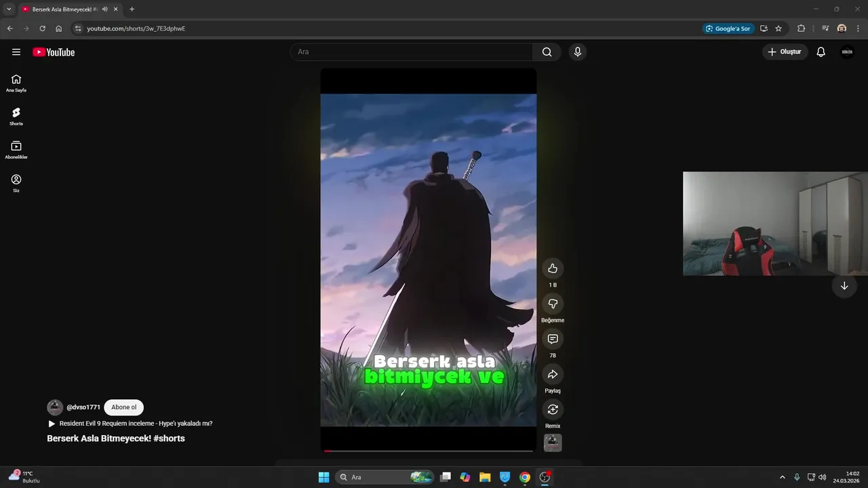Reload the page in Chrome

42,28
